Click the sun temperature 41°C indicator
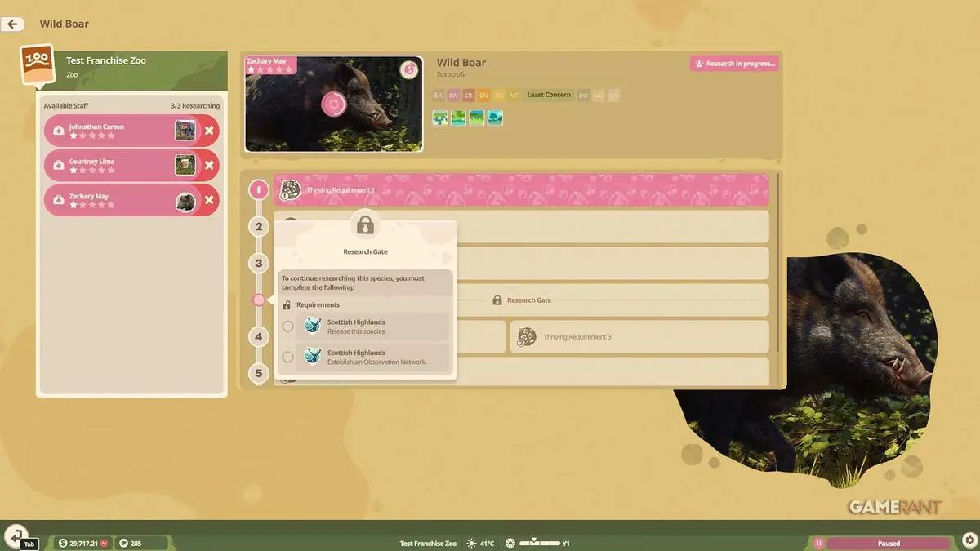Image resolution: width=980 pixels, height=551 pixels. coord(480,543)
